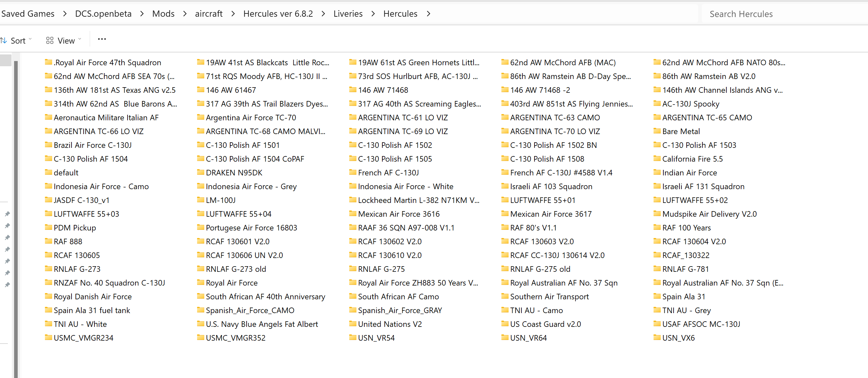Select Hercules ver 6.8.2 breadcrumb

(x=278, y=13)
